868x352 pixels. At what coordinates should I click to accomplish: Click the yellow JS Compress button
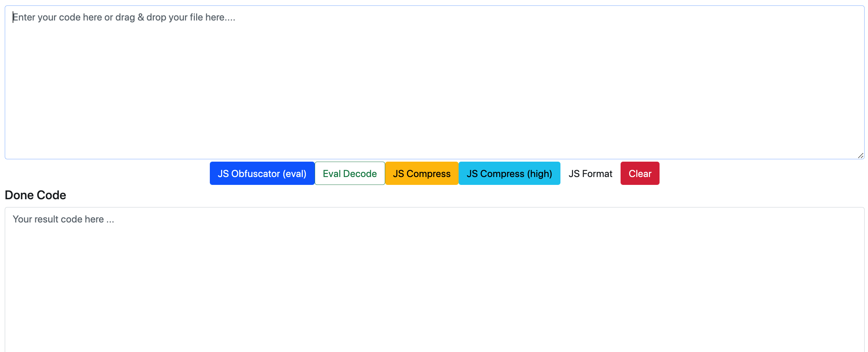tap(421, 173)
